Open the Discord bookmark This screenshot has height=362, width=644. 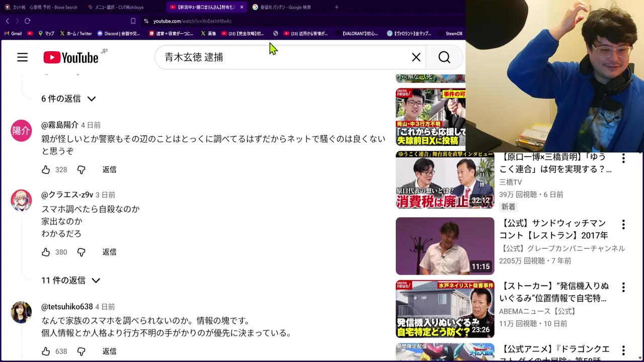click(119, 34)
